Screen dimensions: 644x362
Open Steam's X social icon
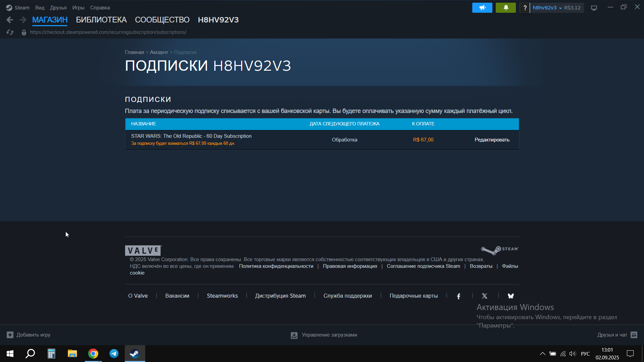[485, 296]
